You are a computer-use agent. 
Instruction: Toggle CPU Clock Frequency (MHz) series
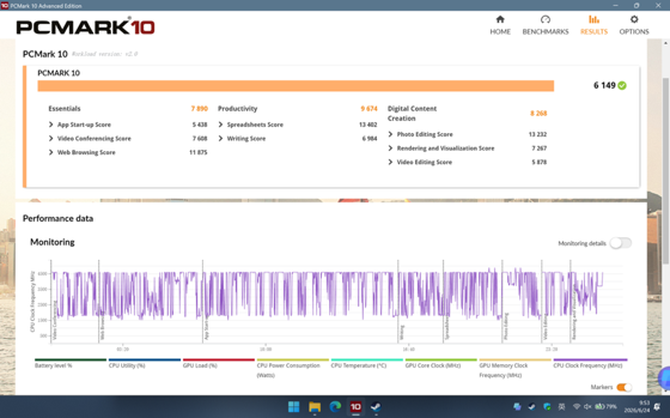coord(590,364)
